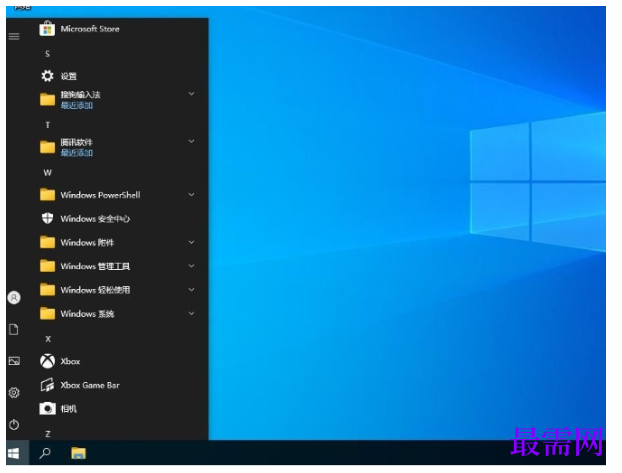
Task: Click the Windows 管理工具 text label
Action: [95, 266]
